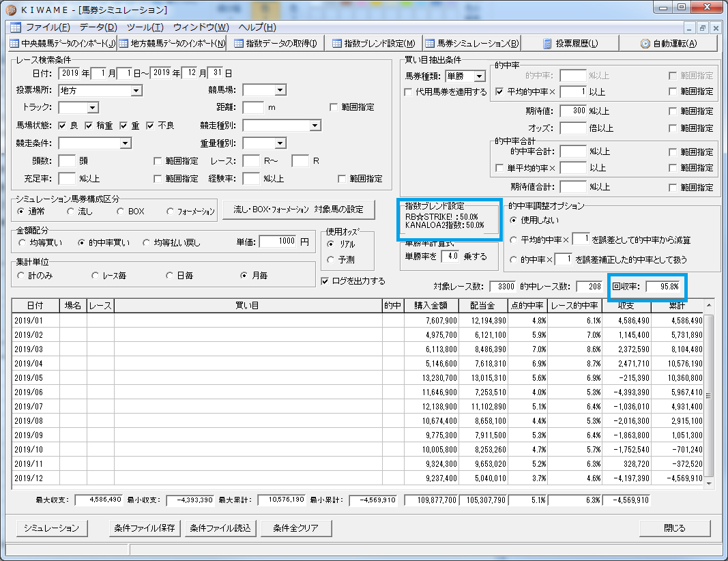728x561 pixels.
Task: Expand the 重量種別 dropdown
Action: [x=280, y=143]
